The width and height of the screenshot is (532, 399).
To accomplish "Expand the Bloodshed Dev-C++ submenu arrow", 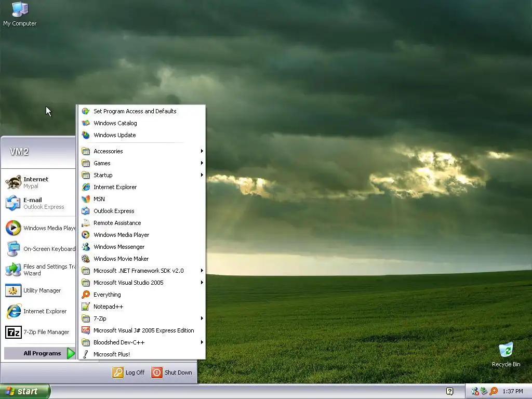I will (x=202, y=342).
